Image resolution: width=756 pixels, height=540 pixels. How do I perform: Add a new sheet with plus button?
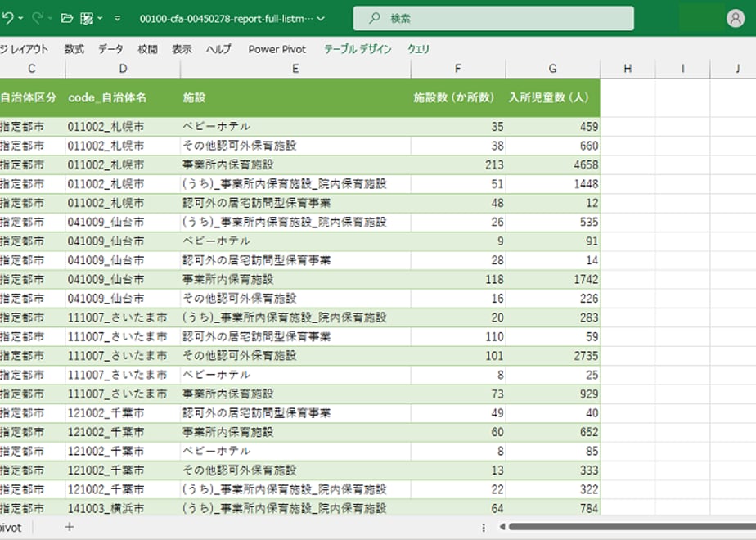(70, 527)
